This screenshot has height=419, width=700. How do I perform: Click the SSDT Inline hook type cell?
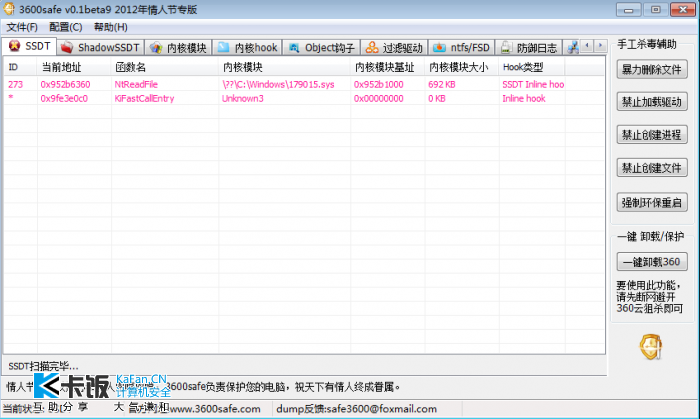[533, 84]
